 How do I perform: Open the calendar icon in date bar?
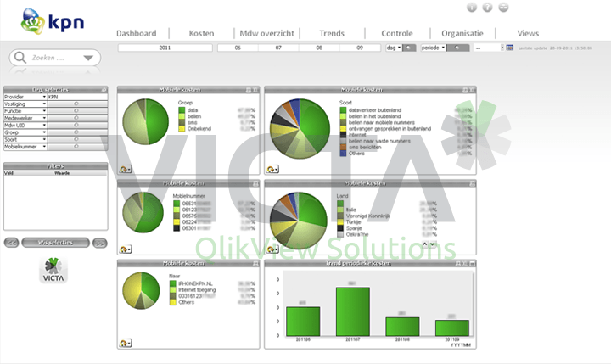pyautogui.click(x=510, y=48)
